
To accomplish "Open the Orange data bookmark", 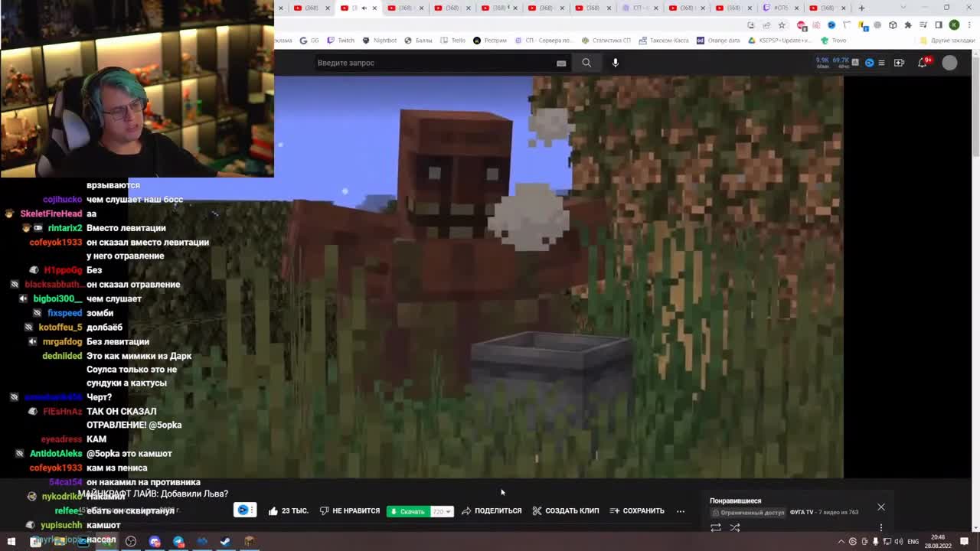I will (718, 41).
